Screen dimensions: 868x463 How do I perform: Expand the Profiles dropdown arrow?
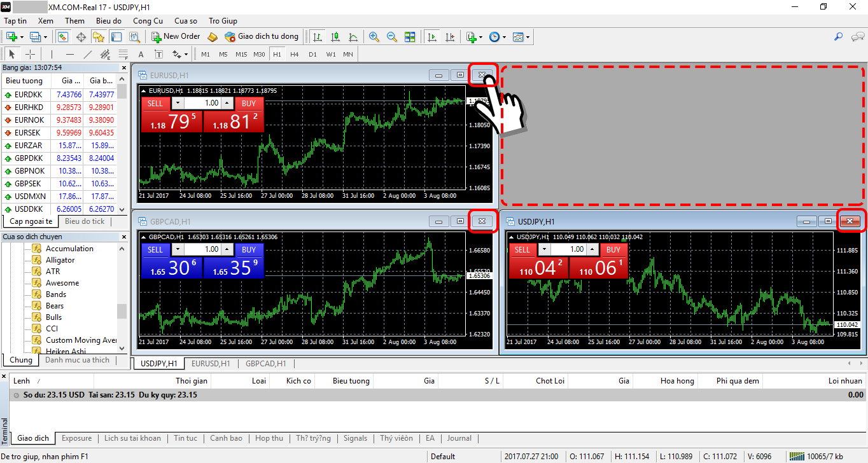point(46,37)
